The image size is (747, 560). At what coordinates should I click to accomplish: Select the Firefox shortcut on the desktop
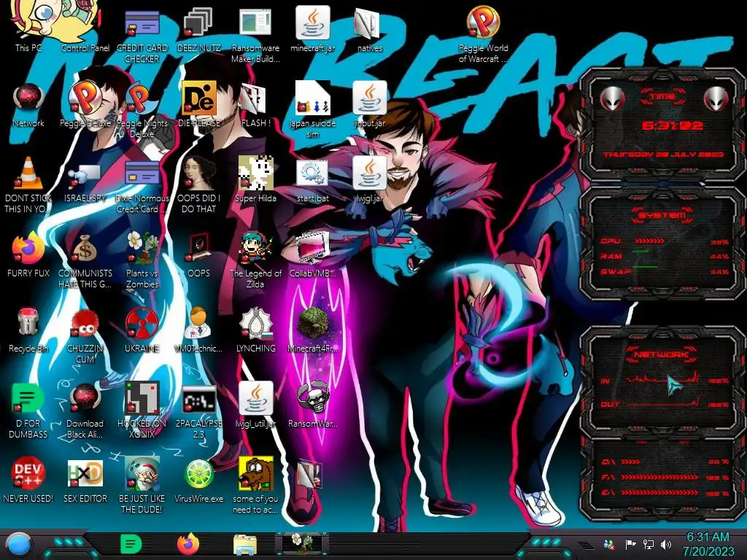(x=28, y=254)
